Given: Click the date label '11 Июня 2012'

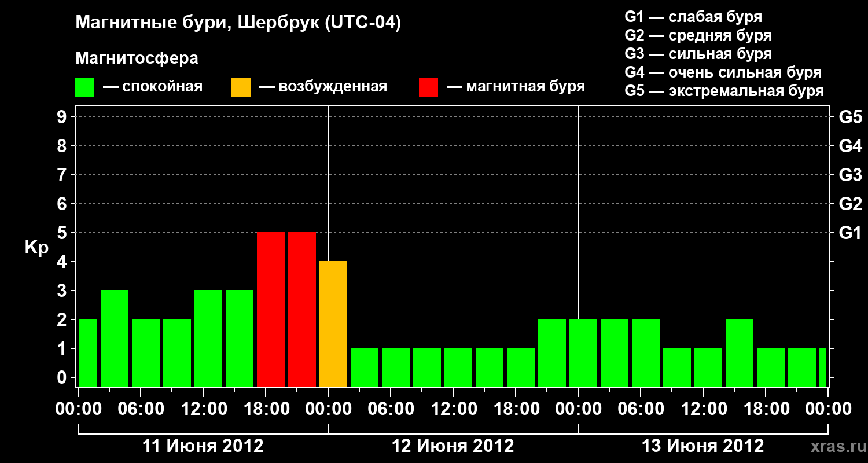Looking at the screenshot, I should pos(203,446).
